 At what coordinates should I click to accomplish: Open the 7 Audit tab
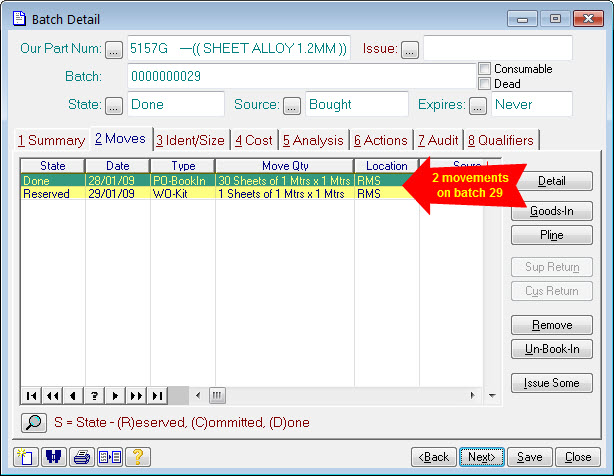point(438,140)
